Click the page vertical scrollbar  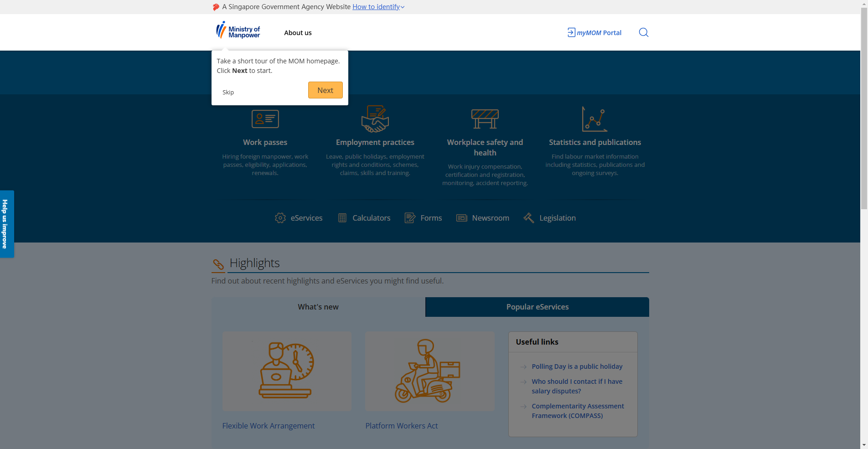864,224
